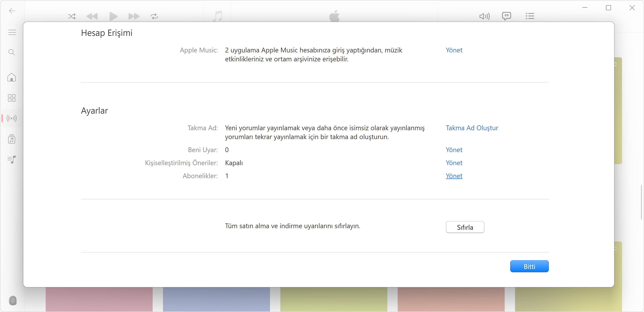Image resolution: width=644 pixels, height=312 pixels.
Task: Enable shuffle playback
Action: tap(72, 16)
